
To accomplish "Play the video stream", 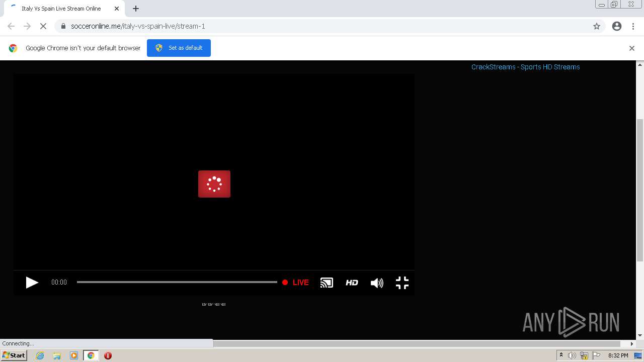I will point(32,283).
